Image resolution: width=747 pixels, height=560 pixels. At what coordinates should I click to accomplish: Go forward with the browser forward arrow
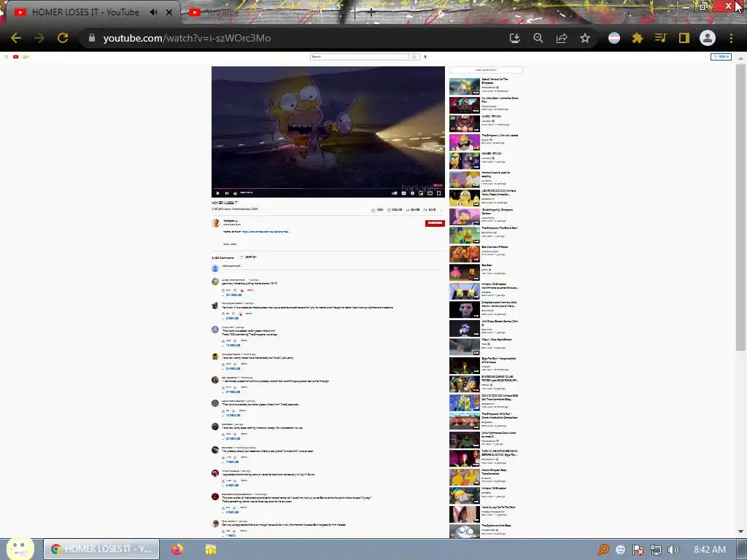[39, 38]
